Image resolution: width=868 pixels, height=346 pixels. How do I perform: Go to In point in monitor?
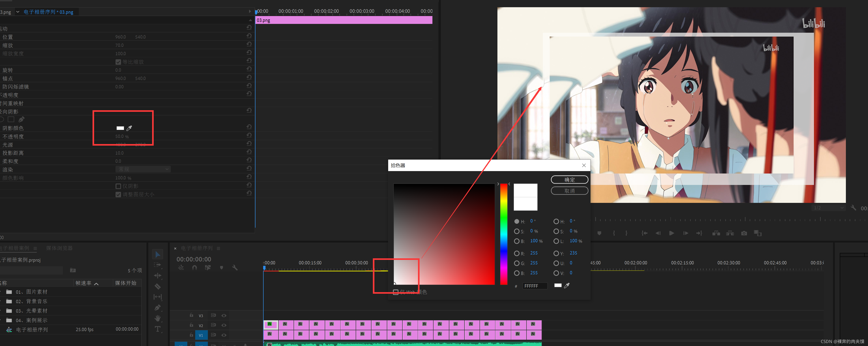click(644, 233)
